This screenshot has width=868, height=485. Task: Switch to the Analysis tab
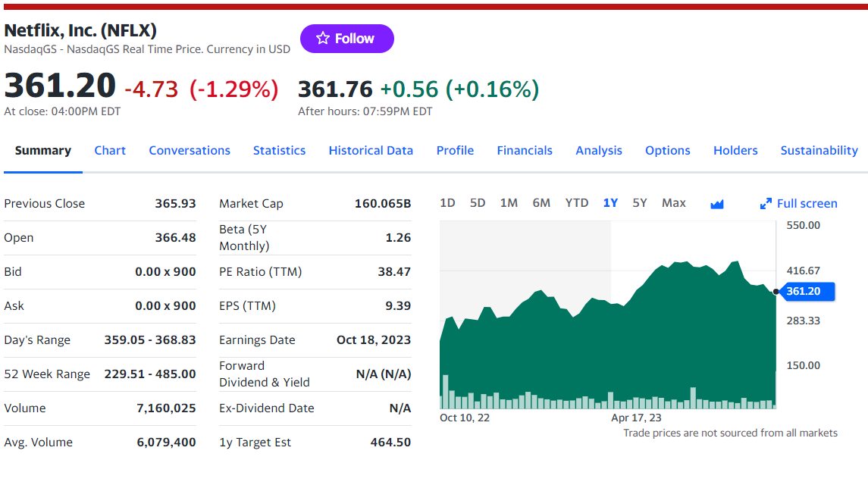pyautogui.click(x=599, y=151)
